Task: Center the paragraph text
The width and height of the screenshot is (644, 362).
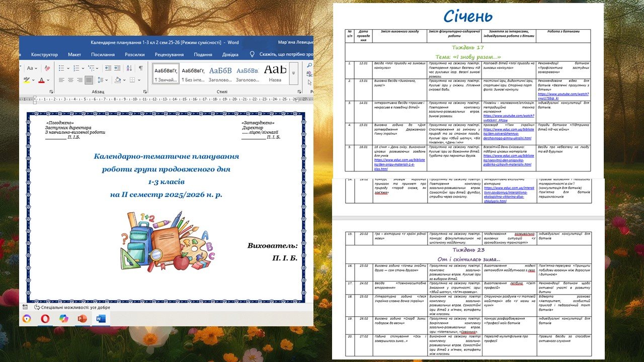Action: tap(70, 80)
